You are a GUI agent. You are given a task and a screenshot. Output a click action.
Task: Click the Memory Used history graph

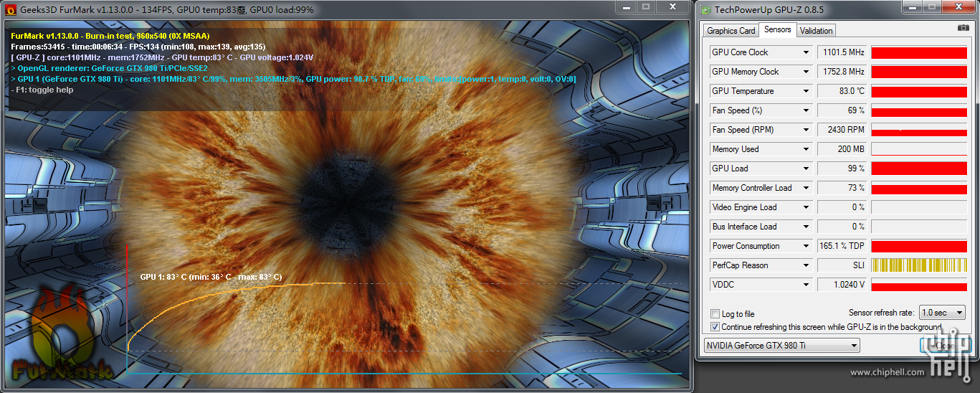click(x=919, y=149)
